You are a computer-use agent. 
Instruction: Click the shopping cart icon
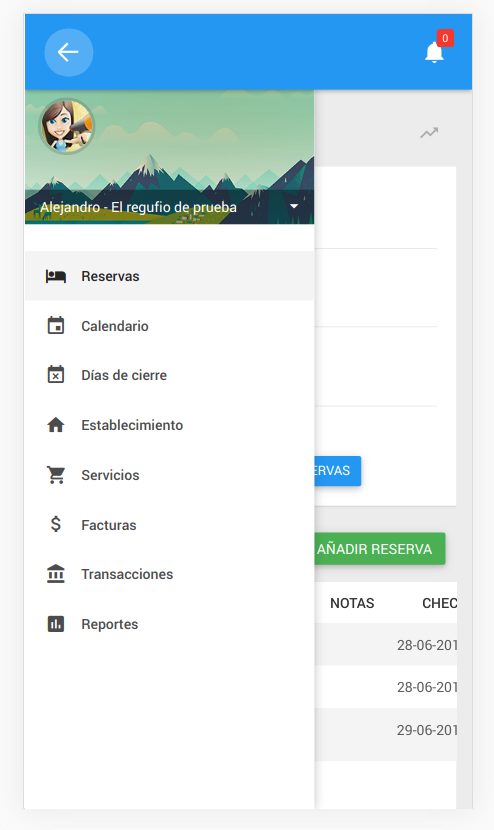click(x=56, y=475)
